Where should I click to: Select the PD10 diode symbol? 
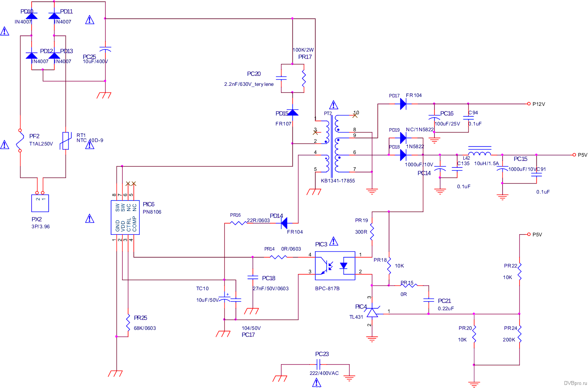pos(32,16)
